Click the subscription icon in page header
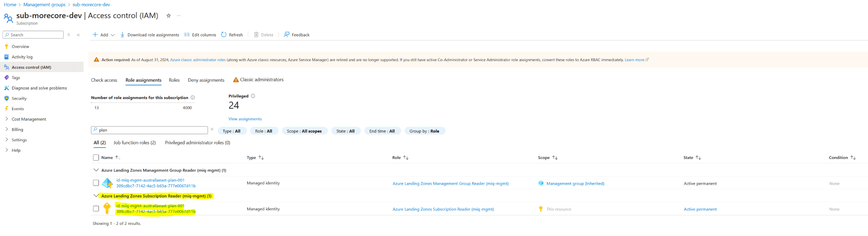The image size is (868, 236). click(x=8, y=18)
